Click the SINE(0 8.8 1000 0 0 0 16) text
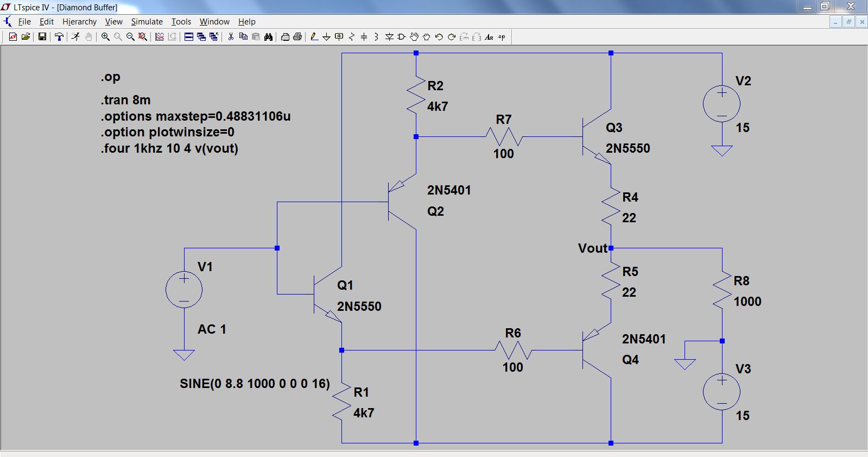 click(x=255, y=384)
